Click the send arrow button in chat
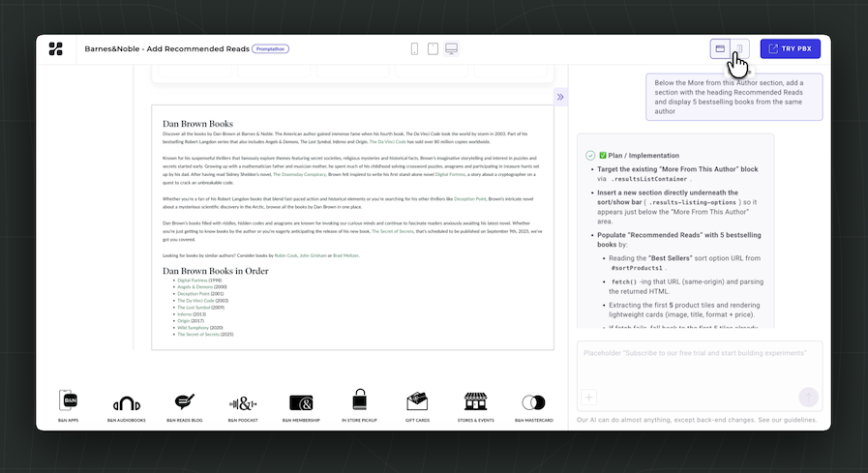Image resolution: width=868 pixels, height=473 pixels. coord(808,397)
